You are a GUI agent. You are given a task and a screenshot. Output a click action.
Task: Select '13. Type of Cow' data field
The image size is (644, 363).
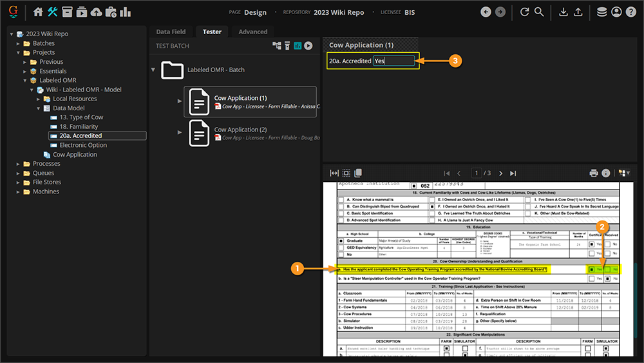(x=81, y=117)
